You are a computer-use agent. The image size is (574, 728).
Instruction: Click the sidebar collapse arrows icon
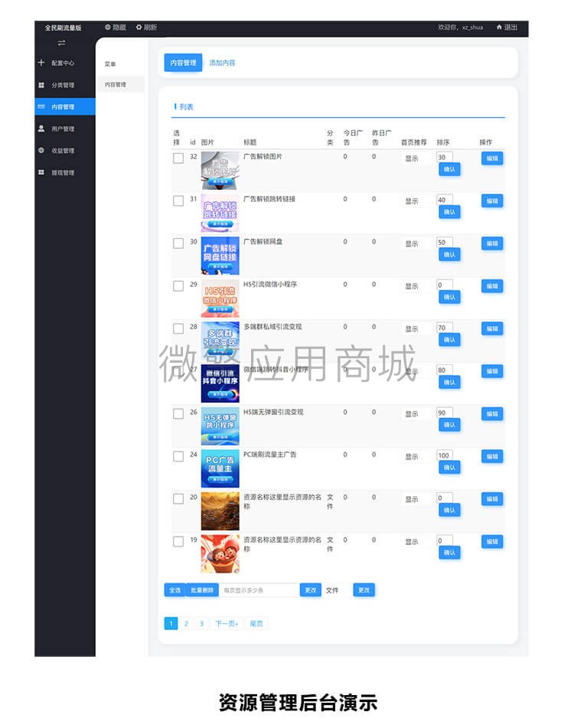click(x=62, y=43)
